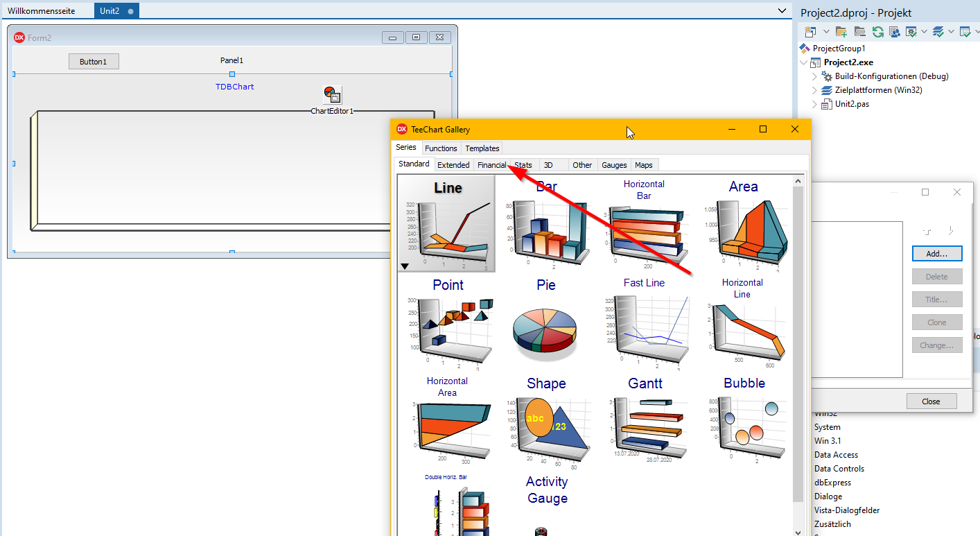Viewport: 980px width, 536px height.
Task: Select the Horizontal Area series type
Action: (447, 420)
